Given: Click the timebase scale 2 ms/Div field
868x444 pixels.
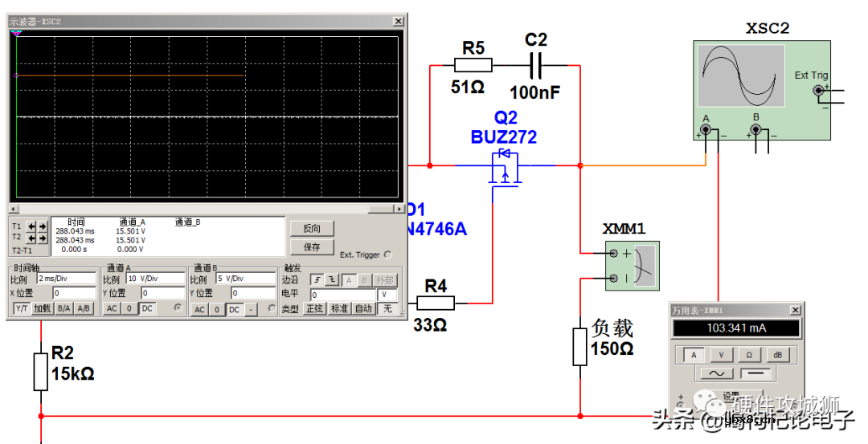Looking at the screenshot, I should pos(66,279).
